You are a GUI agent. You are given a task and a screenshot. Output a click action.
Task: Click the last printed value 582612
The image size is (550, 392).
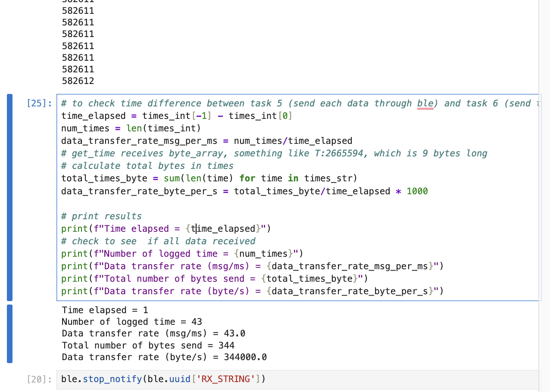pos(78,81)
